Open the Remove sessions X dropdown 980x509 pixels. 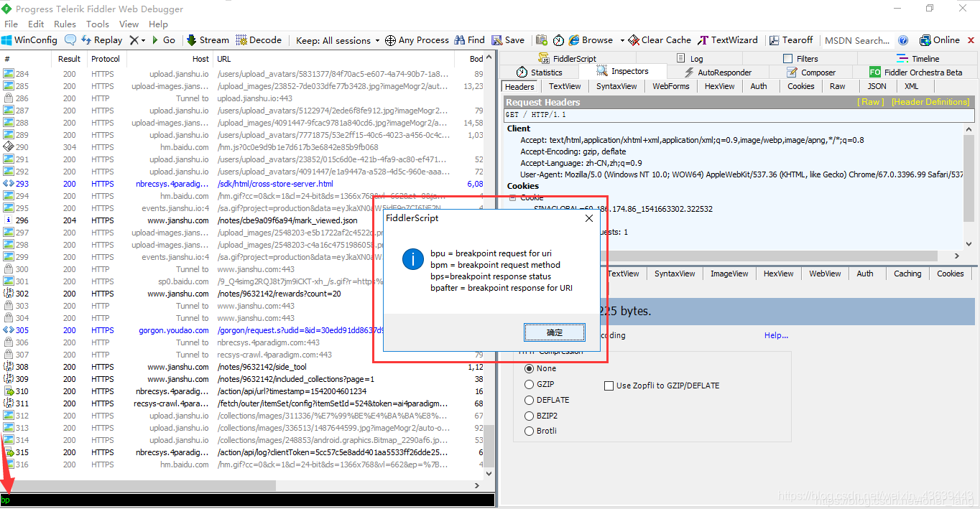click(x=137, y=40)
